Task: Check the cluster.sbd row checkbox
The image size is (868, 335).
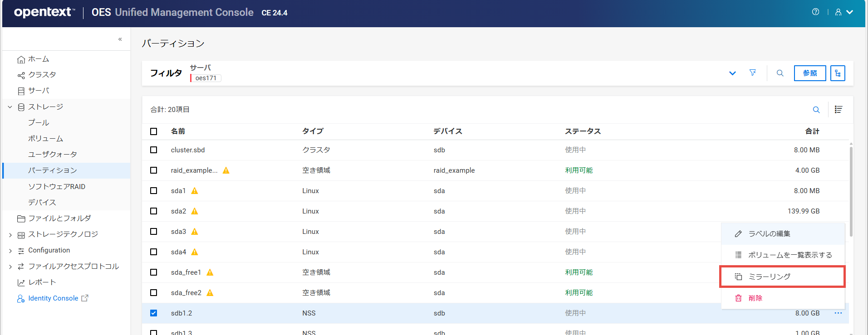Action: [x=154, y=150]
